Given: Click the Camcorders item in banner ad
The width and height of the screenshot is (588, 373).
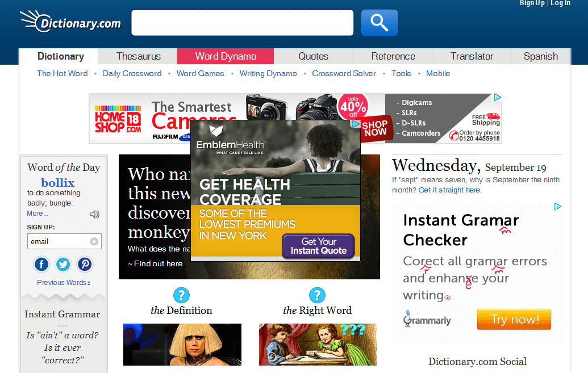Looking at the screenshot, I should (418, 133).
